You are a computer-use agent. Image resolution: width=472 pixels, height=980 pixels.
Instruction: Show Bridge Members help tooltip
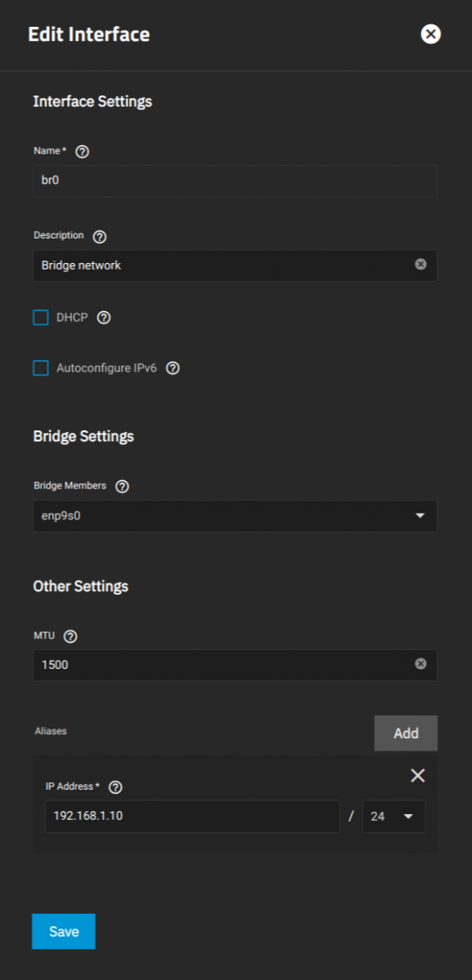click(122, 487)
